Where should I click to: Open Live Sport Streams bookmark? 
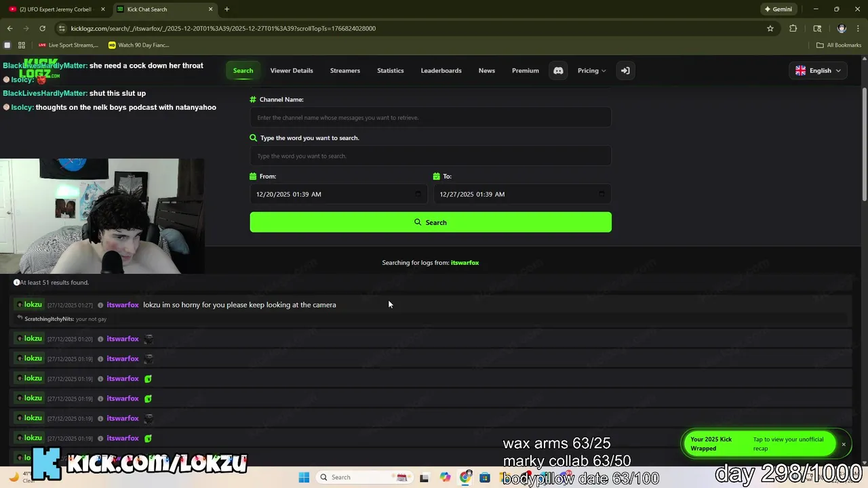point(68,45)
